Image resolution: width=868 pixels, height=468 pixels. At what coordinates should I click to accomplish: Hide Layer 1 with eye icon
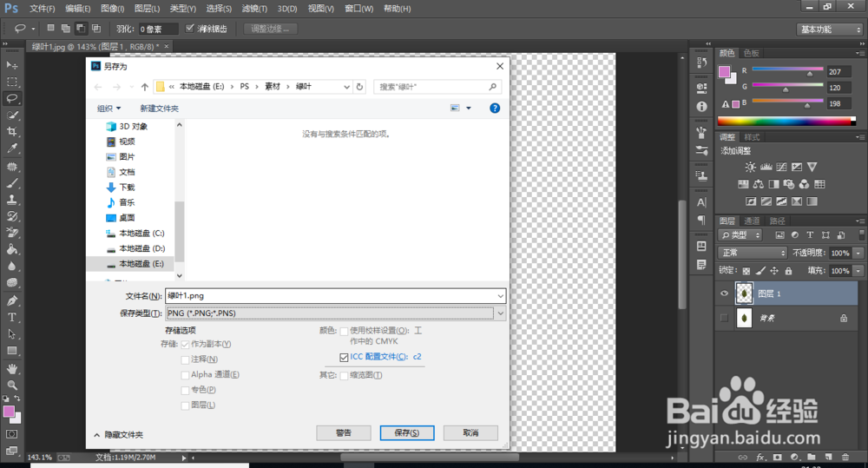(724, 293)
